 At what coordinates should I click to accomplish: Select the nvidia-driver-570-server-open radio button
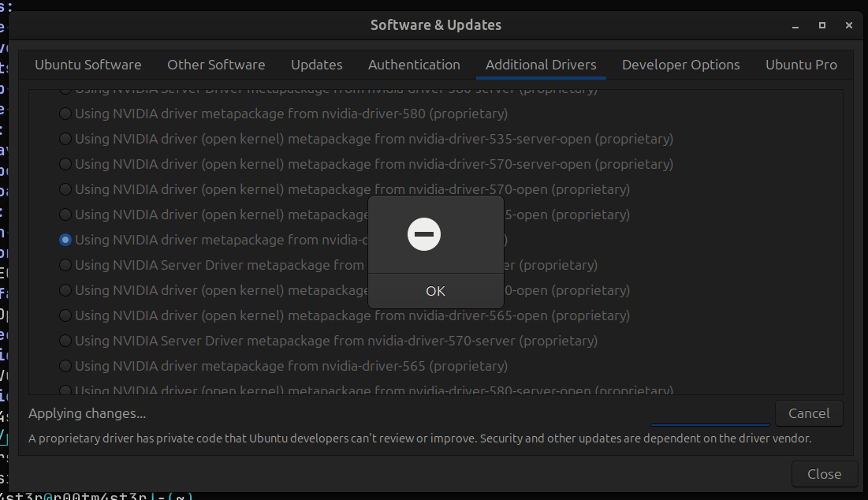pyautogui.click(x=65, y=164)
